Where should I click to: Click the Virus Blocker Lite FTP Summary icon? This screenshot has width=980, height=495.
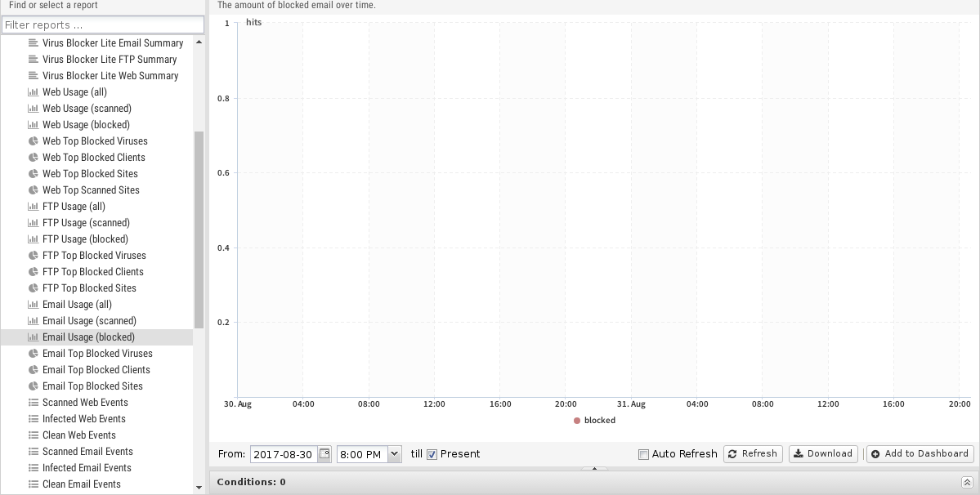34,60
